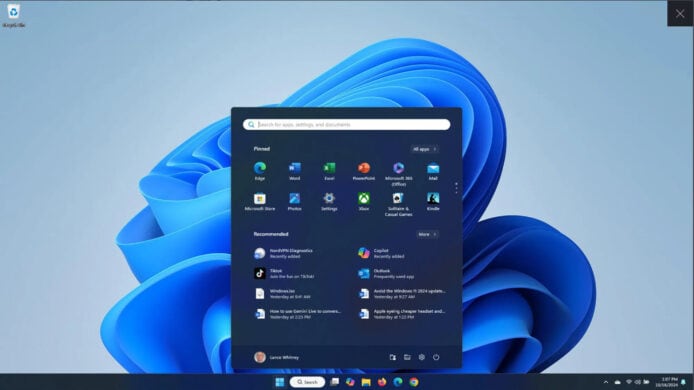Open Microsoft 365 (Office) pinned app
The image size is (694, 390).
(398, 174)
